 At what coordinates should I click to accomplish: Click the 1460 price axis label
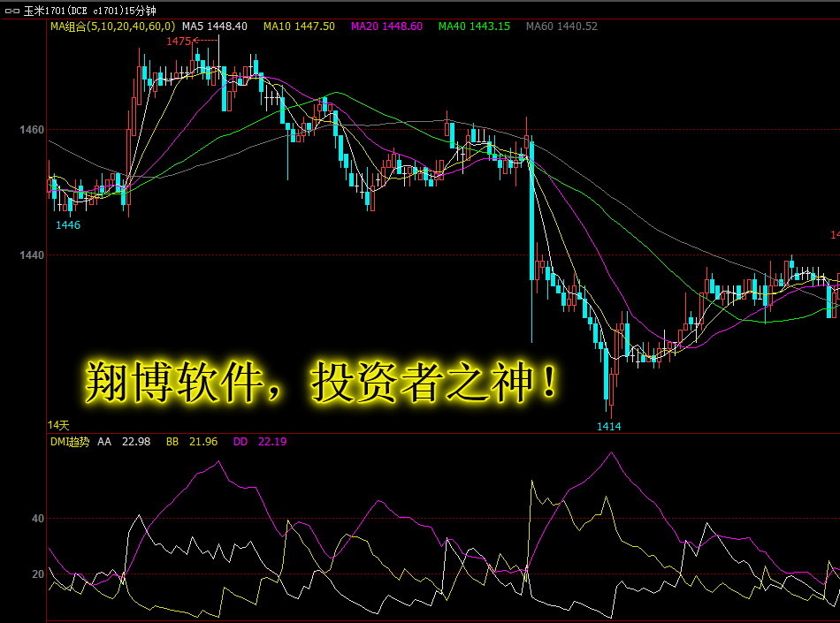[32, 130]
